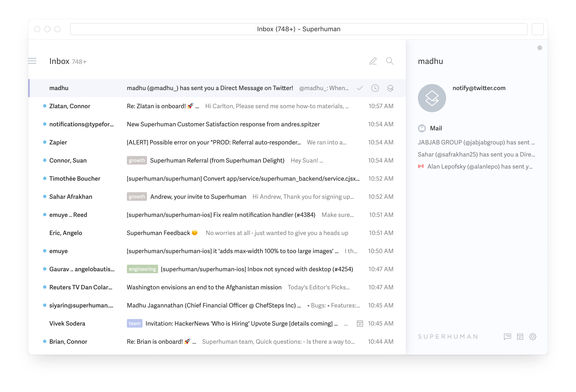
Task: Toggle unread dot on notifications@typefor... email
Action: (45, 124)
